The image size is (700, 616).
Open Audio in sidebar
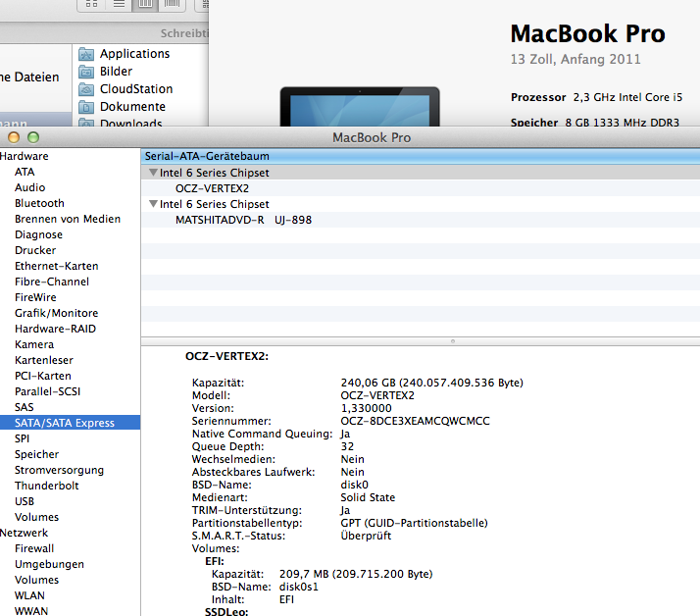point(30,187)
